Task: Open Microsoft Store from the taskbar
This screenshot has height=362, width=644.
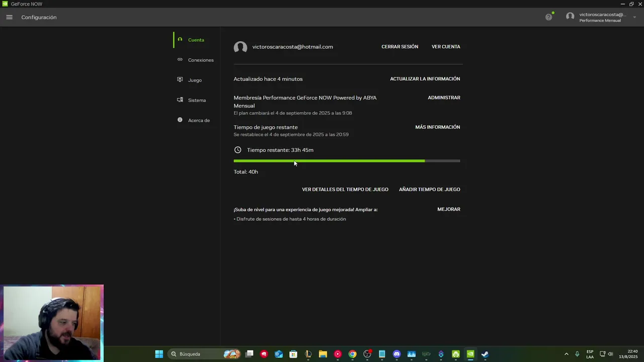Action: [x=293, y=354]
